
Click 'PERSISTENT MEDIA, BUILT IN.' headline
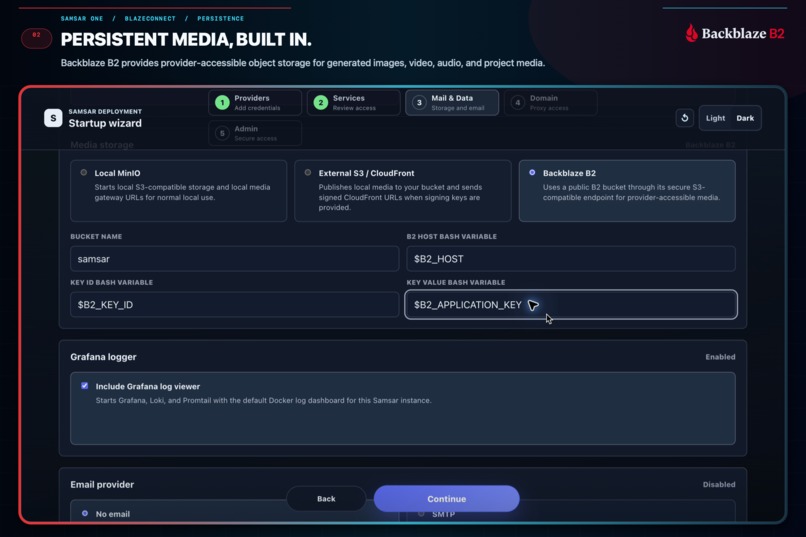point(186,40)
